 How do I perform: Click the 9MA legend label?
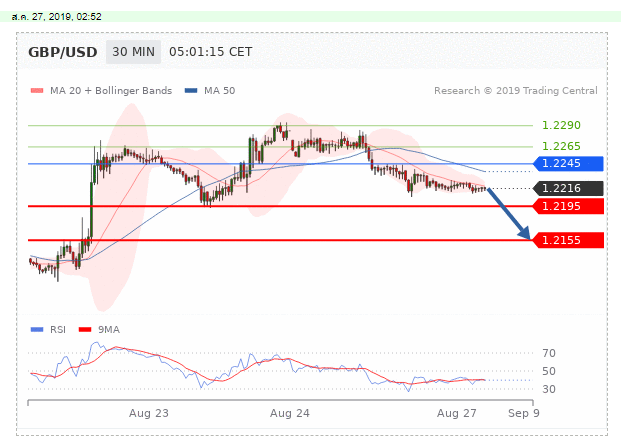click(109, 329)
